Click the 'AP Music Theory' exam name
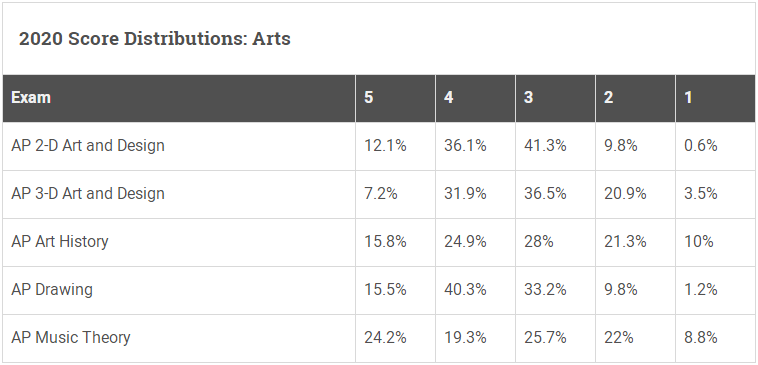Image resolution: width=758 pixels, height=365 pixels. click(x=71, y=337)
